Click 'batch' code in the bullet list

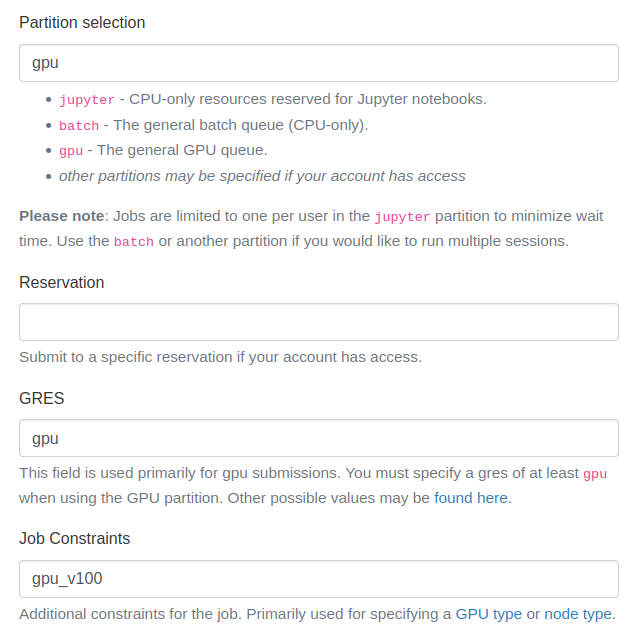(x=79, y=126)
